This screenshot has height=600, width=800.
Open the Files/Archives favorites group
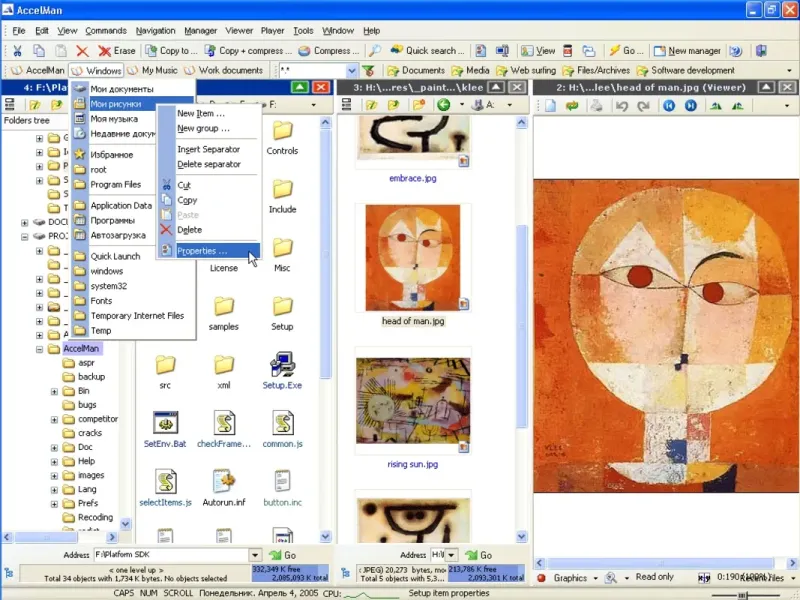[596, 70]
